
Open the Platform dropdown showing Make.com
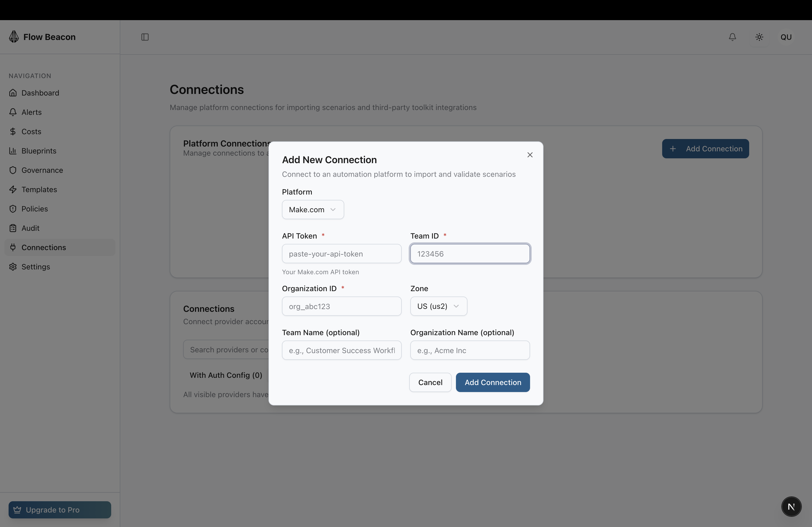[313, 209]
